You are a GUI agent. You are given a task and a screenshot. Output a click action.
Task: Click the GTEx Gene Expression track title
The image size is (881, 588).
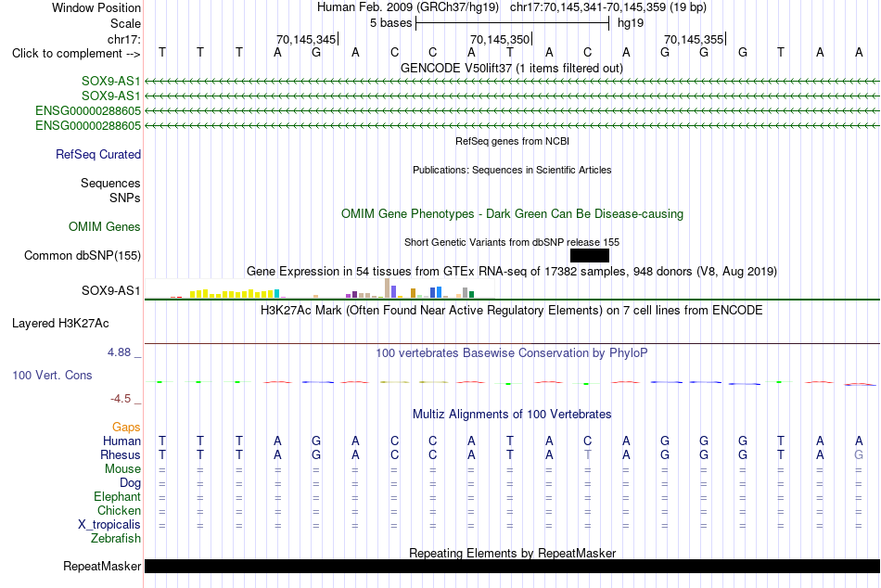click(x=512, y=272)
